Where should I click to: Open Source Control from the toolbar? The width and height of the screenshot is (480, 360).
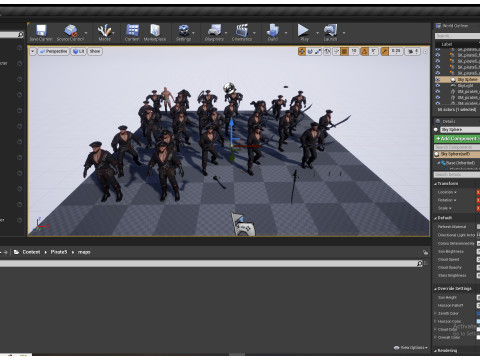pyautogui.click(x=70, y=33)
